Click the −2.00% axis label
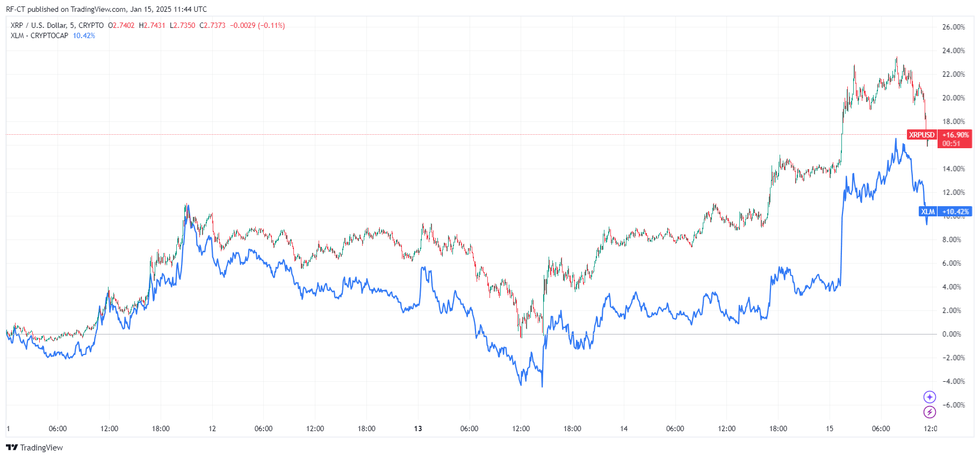This screenshot has width=980, height=458. (954, 358)
